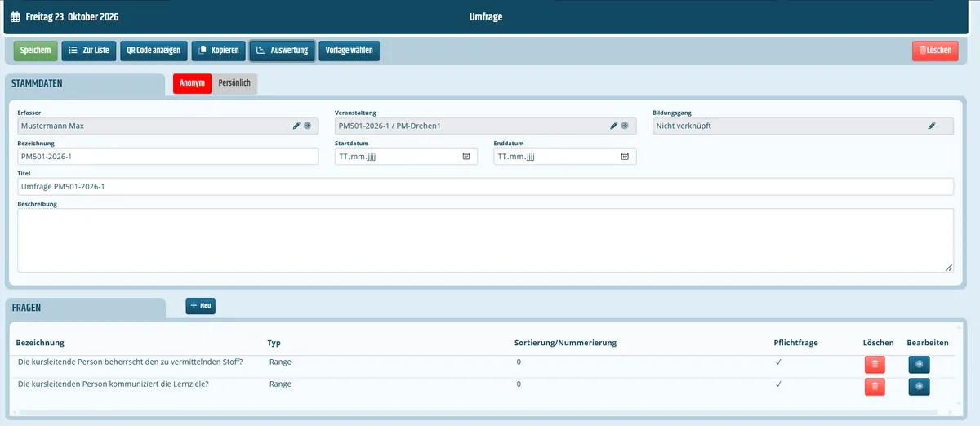The image size is (980, 426).
Task: Click the calendar icon in the top header
Action: coord(15,16)
